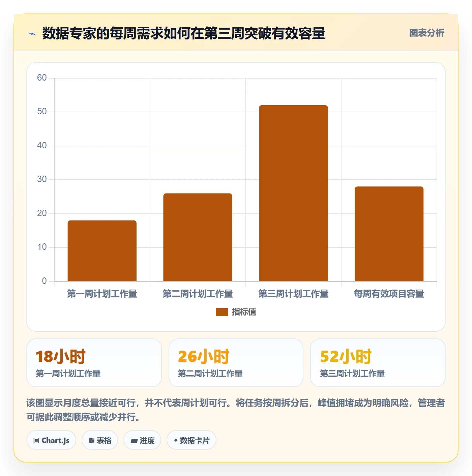
Task: Click the y-axis value 10
Action: [x=42, y=247]
